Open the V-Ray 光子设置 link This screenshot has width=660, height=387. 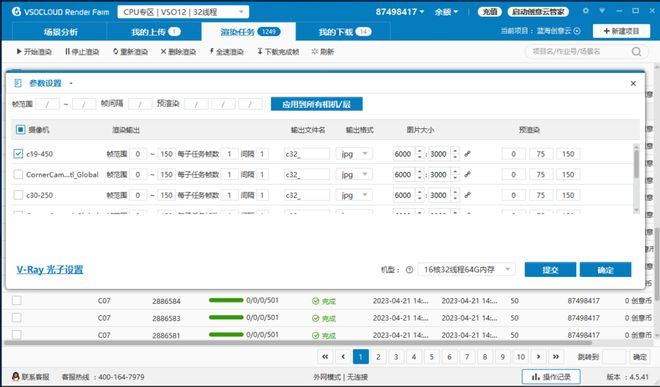click(x=50, y=270)
